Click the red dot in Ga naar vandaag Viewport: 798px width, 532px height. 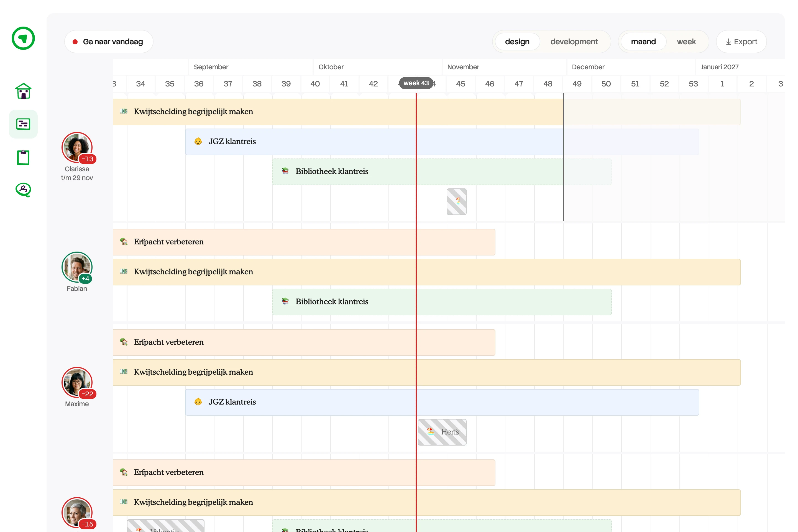coord(75,42)
